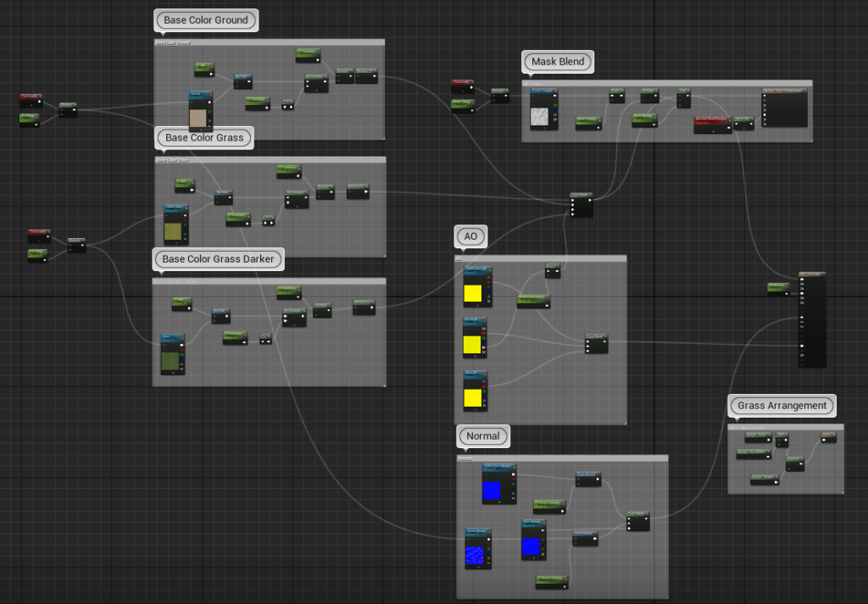Select the green parameter node in Grass Arrangement
The image size is (868, 604).
(x=759, y=436)
